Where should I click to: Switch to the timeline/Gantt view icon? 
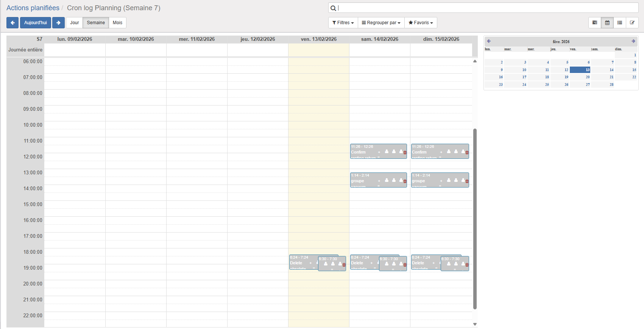click(x=595, y=23)
